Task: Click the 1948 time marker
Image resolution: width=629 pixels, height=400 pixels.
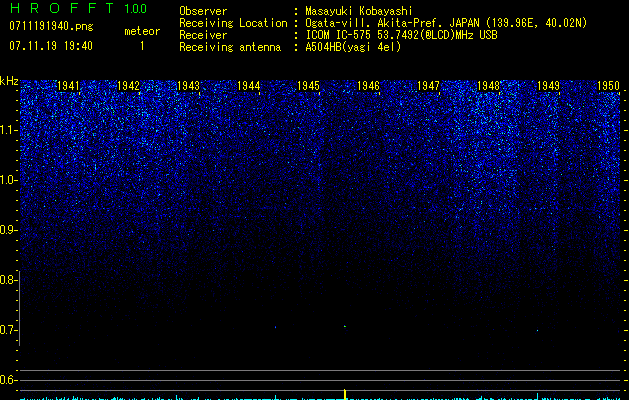Action: pyautogui.click(x=489, y=86)
